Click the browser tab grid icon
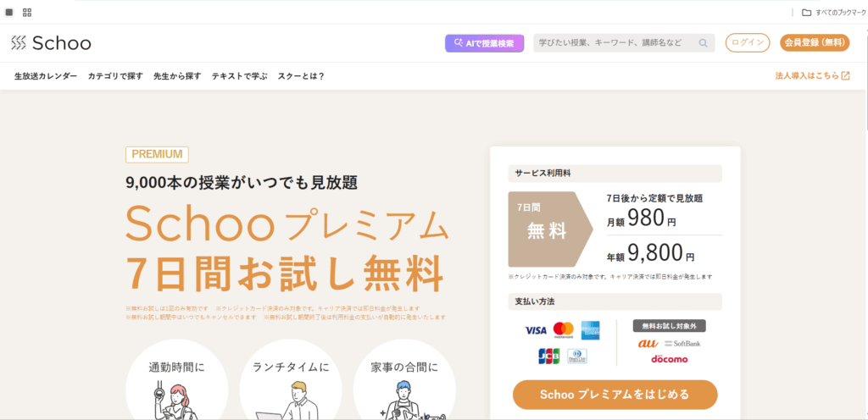The width and height of the screenshot is (868, 420). pyautogui.click(x=26, y=12)
